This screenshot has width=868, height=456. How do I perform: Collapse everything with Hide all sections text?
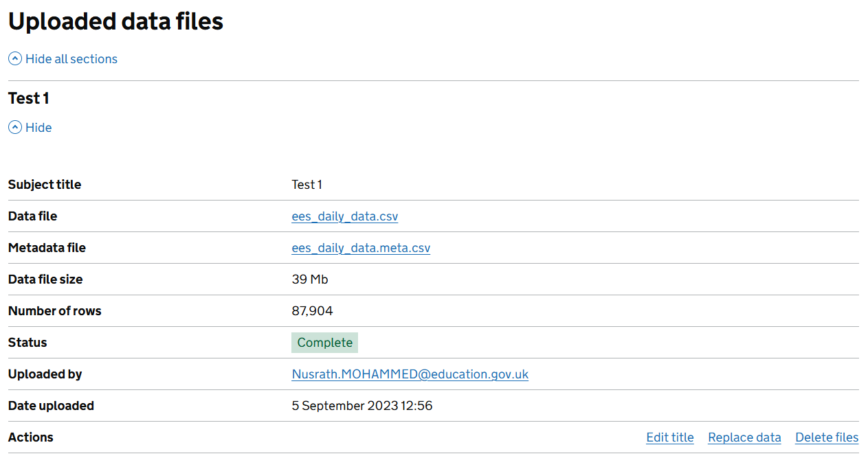[x=71, y=59]
